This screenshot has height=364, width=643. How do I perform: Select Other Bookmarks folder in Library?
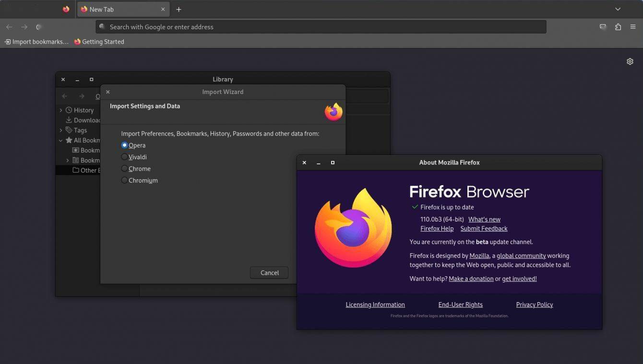point(85,170)
